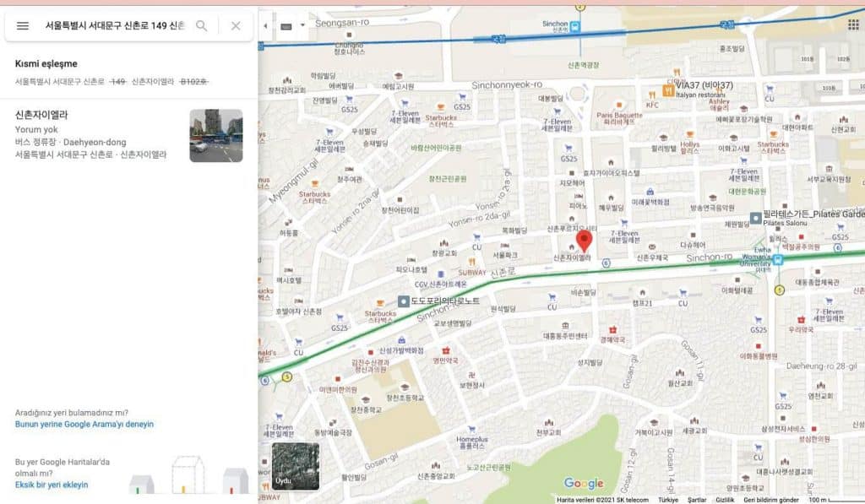Screen dimensions: 865x504
Task: Click the Ewha Womans University station icon
Action: pos(777,260)
